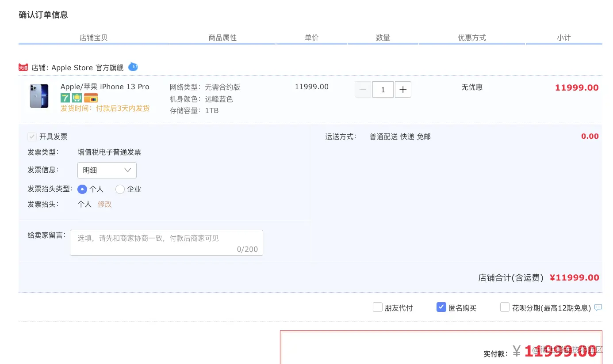Image resolution: width=613 pixels, height=364 pixels.
Task: Decrease the quantity with the minus button
Action: 363,90
